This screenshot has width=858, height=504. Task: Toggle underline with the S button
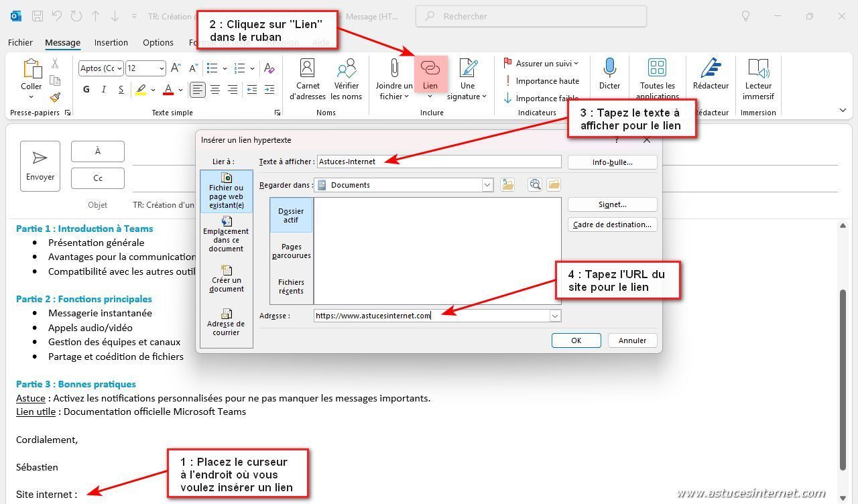(x=121, y=89)
